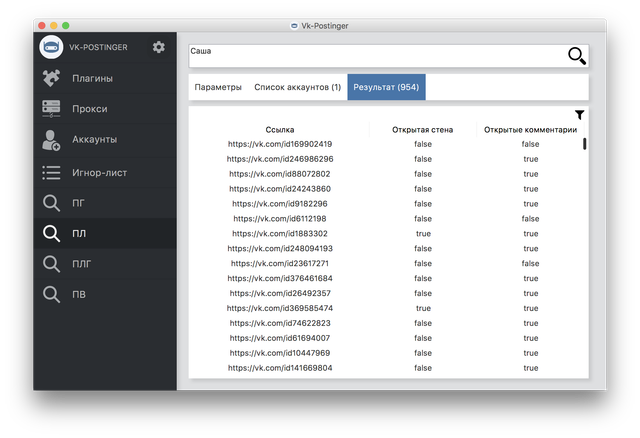Click the Плагины puzzle piece icon
640x438 pixels.
51,78
